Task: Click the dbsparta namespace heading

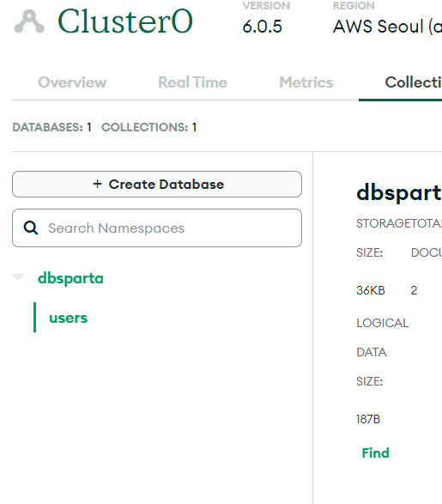Action: [x=399, y=193]
